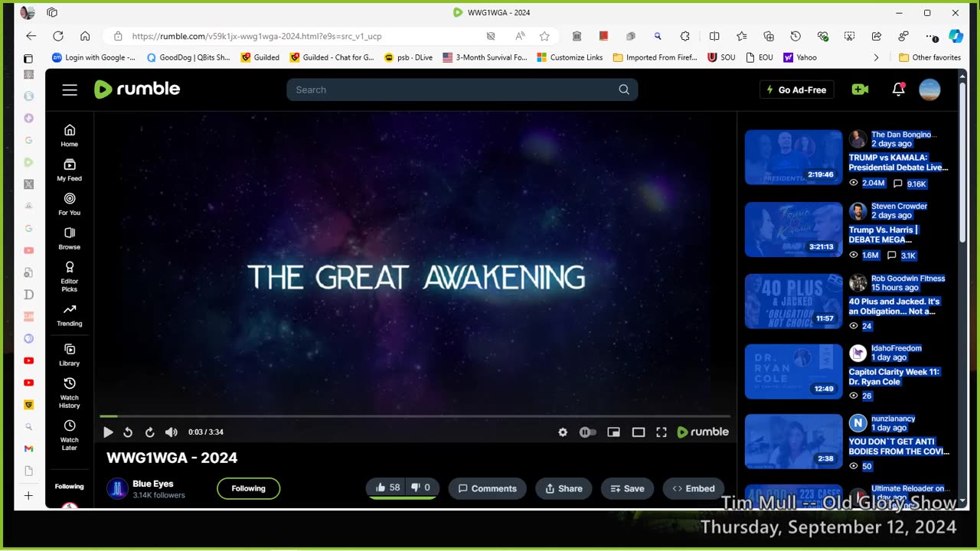
Task: Open Browse in sidebar
Action: pos(70,239)
